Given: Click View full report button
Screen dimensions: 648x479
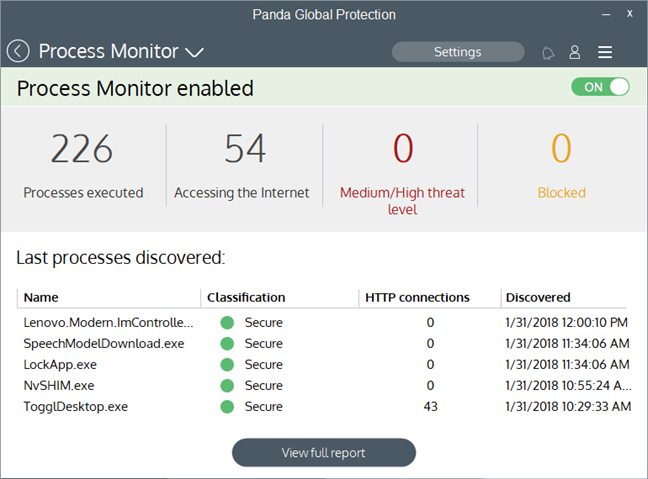Looking at the screenshot, I should (324, 453).
